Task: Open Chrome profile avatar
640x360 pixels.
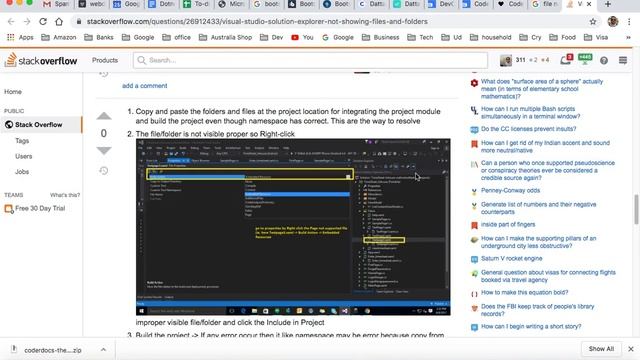Action: (613, 22)
